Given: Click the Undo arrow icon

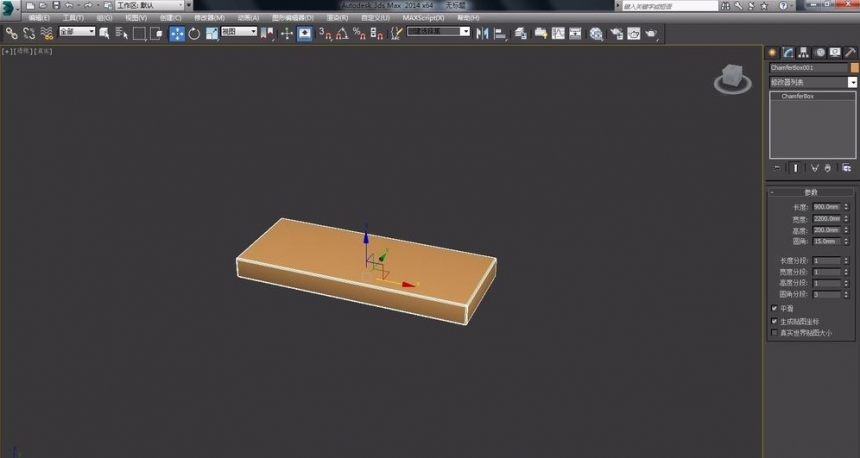Looking at the screenshot, I should 69,5.
